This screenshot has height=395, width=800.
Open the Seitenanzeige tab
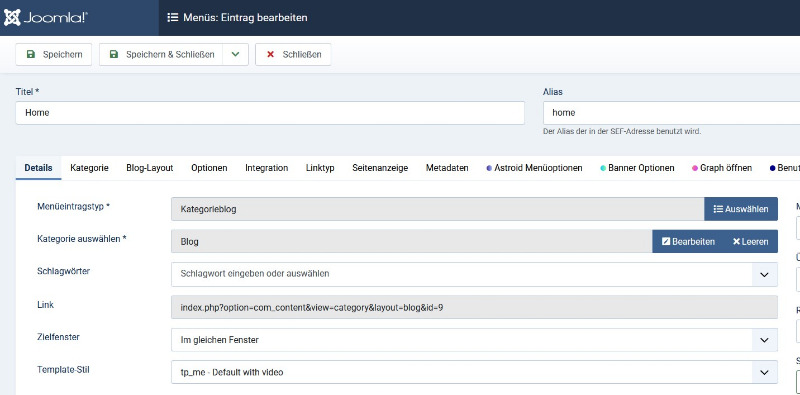tap(380, 168)
